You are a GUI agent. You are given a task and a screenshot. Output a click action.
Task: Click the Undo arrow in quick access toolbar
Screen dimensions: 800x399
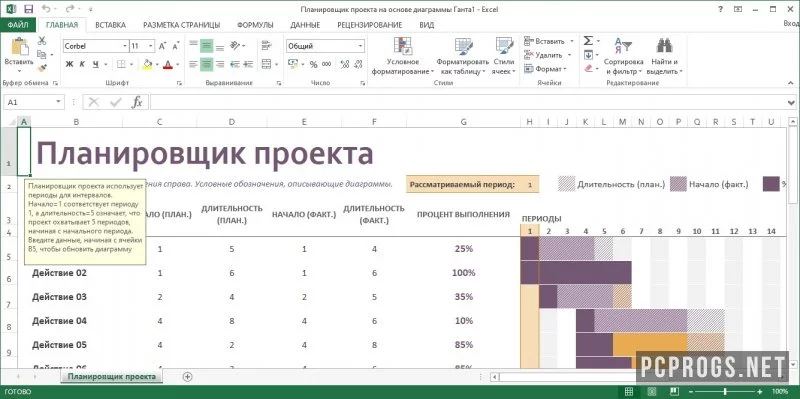[x=46, y=9]
